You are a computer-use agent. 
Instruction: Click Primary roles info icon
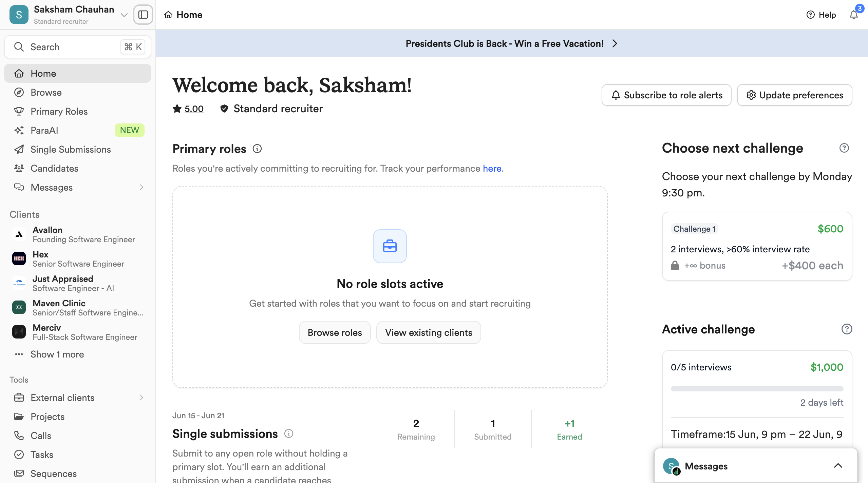(257, 149)
